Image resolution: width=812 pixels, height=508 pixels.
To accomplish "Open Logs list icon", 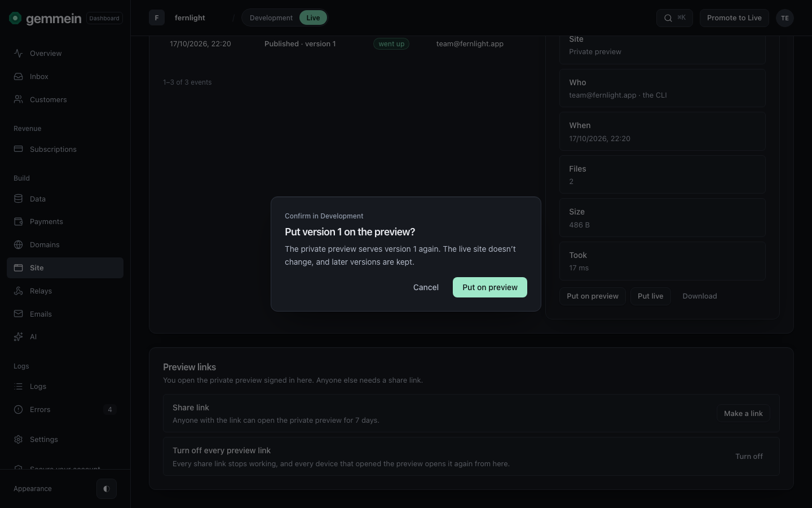I will coord(19,386).
